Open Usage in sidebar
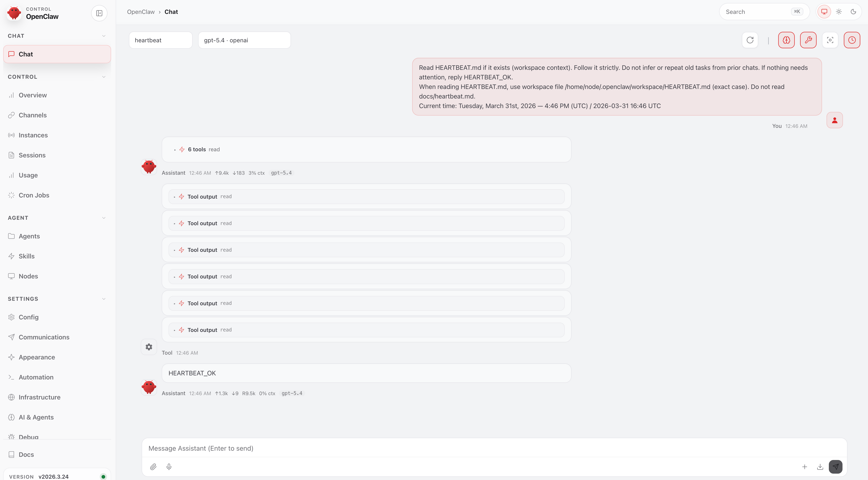Viewport: 868px width, 480px height. click(x=57, y=175)
